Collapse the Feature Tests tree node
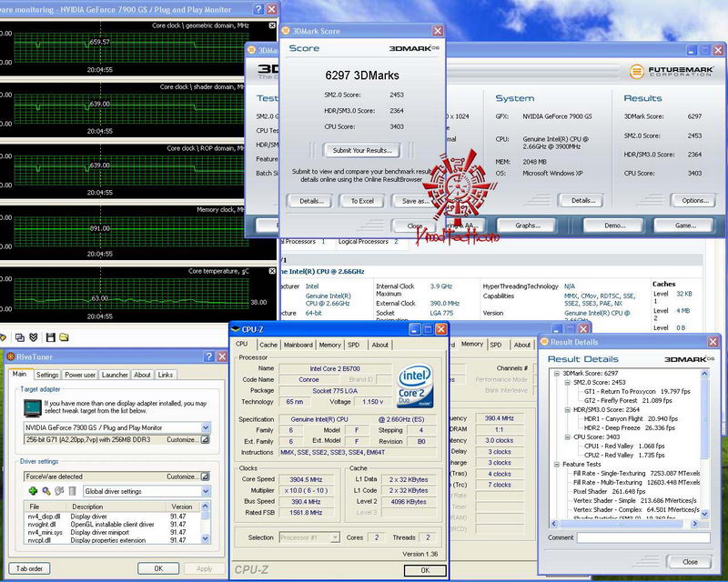This screenshot has width=728, height=582. [x=556, y=464]
